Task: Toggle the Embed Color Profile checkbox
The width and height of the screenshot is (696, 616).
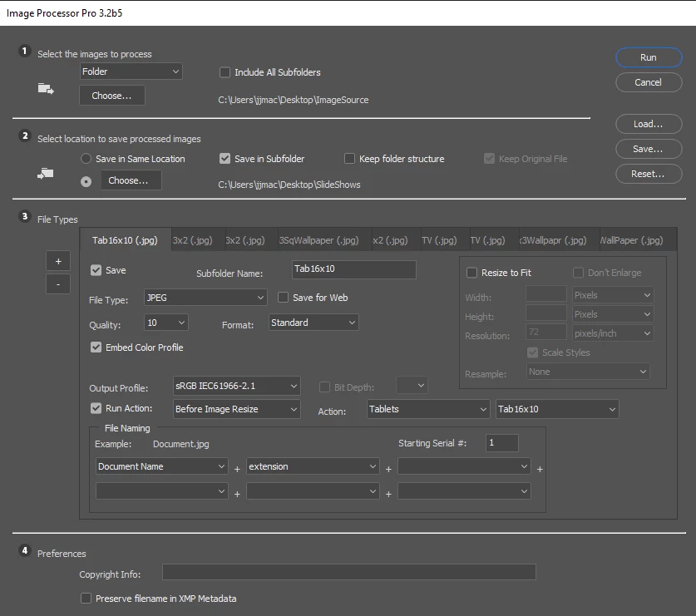Action: point(96,347)
